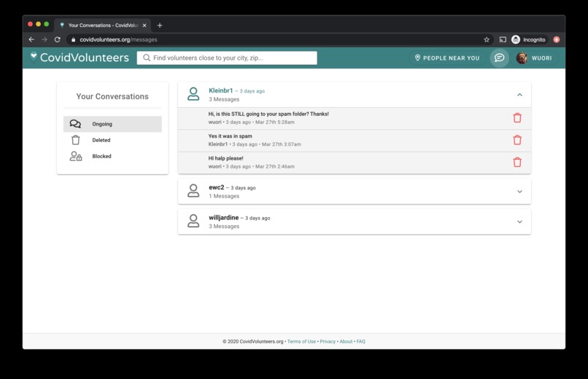Image resolution: width=588 pixels, height=379 pixels.
Task: Click the 'Yes it was in spam' message text
Action: tap(231, 136)
